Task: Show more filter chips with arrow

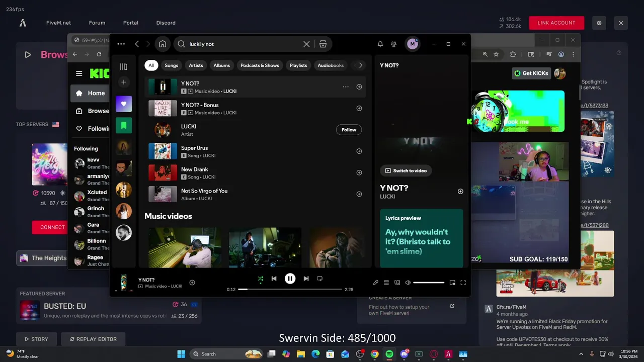Action: pyautogui.click(x=361, y=65)
